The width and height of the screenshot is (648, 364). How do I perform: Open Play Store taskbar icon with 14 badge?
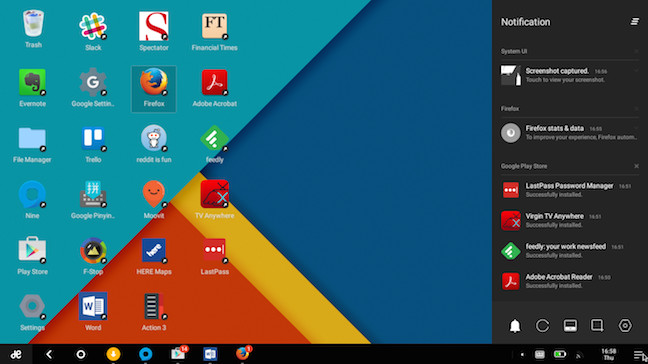pos(179,353)
